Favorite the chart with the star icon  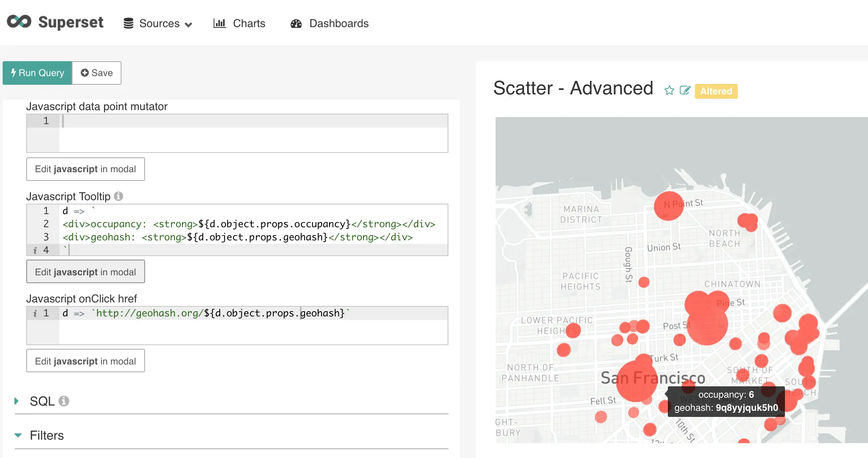(x=669, y=90)
